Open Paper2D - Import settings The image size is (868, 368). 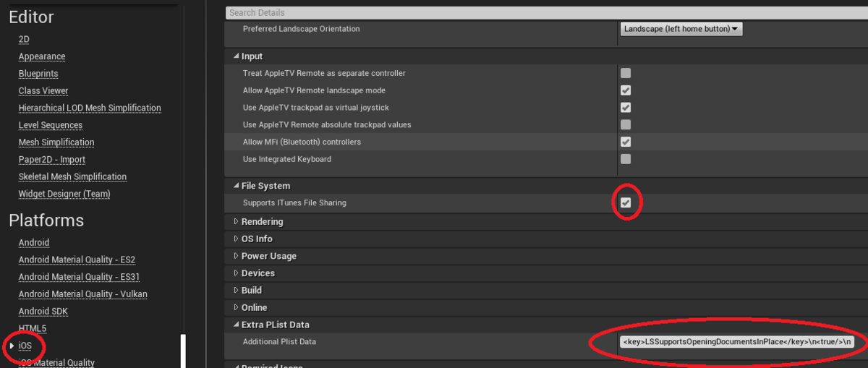[x=52, y=160]
